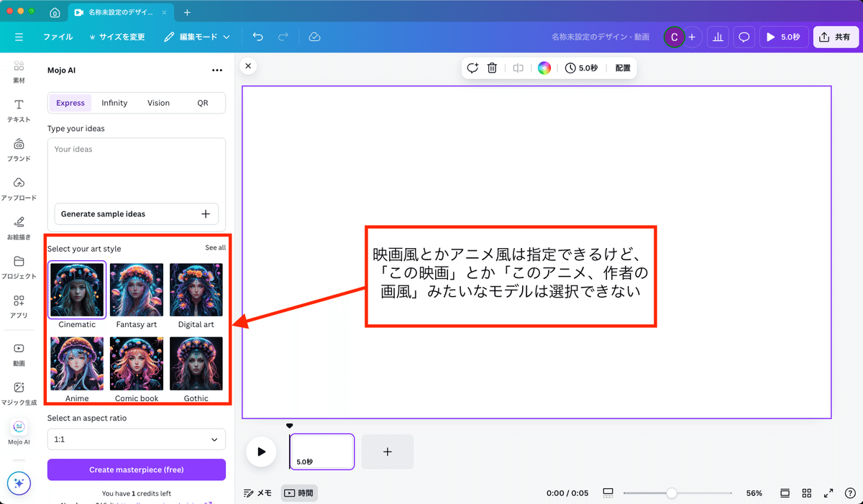
Task: Click the 共有 share button
Action: (x=836, y=37)
